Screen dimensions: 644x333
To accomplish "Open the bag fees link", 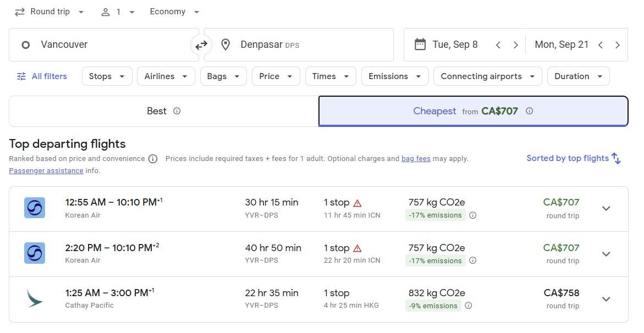I will 416,159.
